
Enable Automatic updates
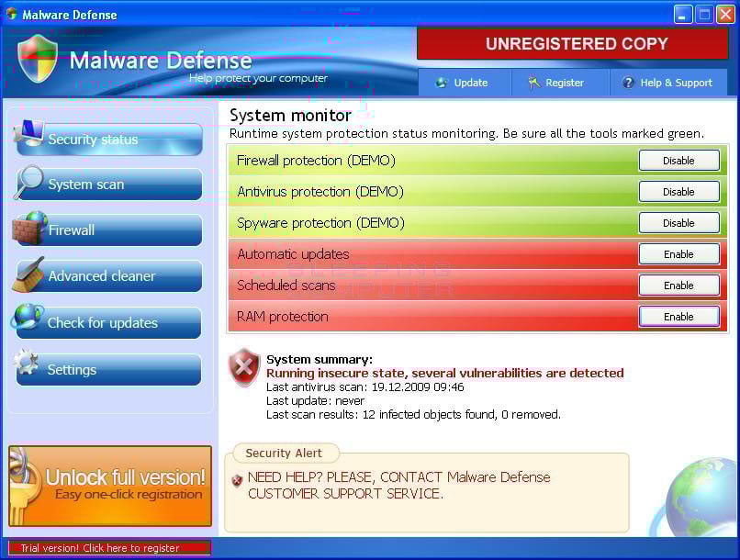tap(678, 254)
